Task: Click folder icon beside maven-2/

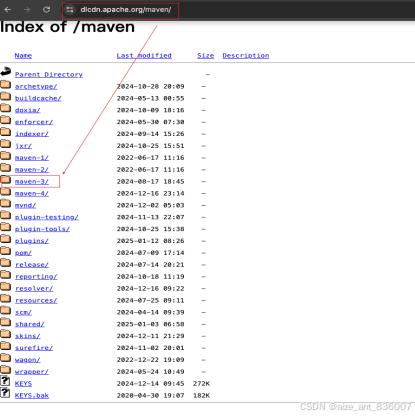Action: [6, 167]
